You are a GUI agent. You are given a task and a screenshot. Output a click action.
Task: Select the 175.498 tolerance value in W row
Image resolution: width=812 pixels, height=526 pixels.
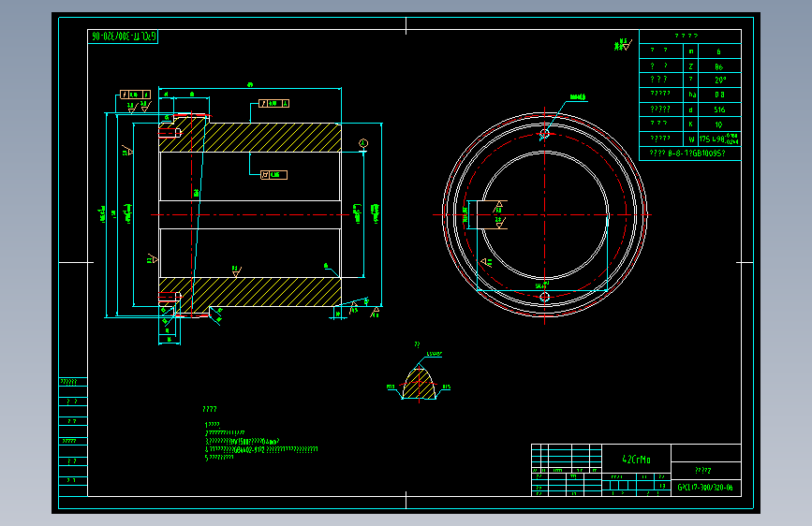pyautogui.click(x=719, y=139)
